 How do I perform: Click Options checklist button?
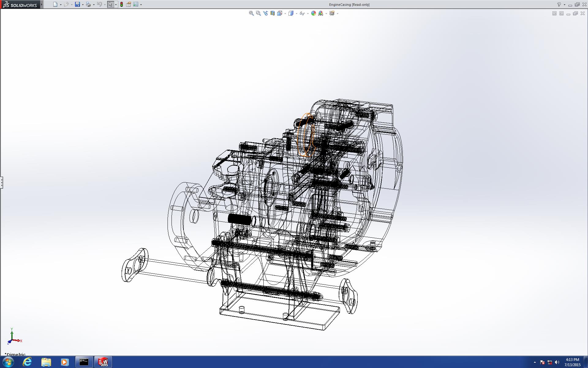click(x=136, y=4)
